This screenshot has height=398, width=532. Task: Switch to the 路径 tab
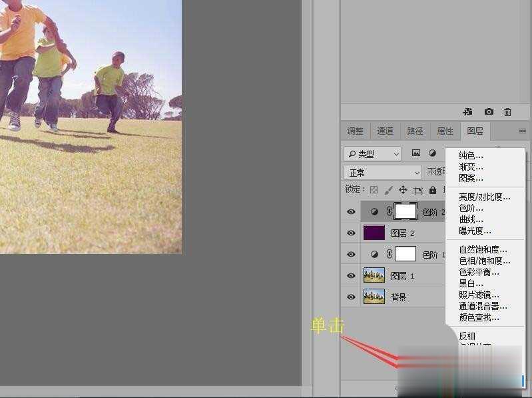(415, 131)
